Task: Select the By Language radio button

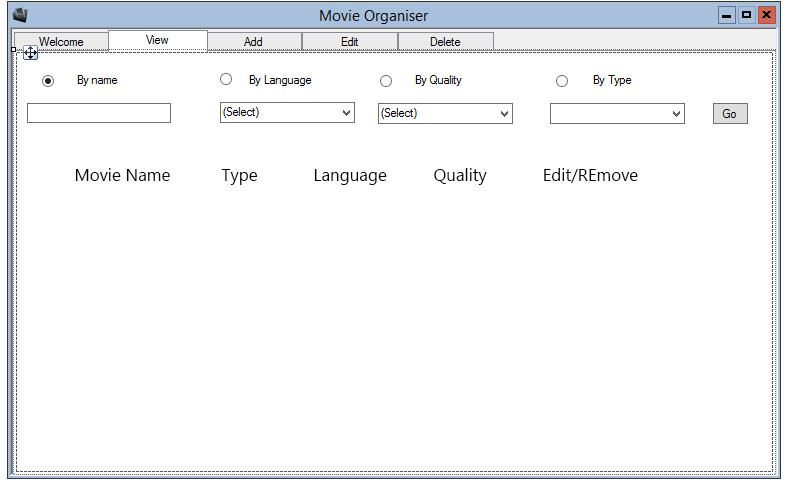Action: point(226,79)
